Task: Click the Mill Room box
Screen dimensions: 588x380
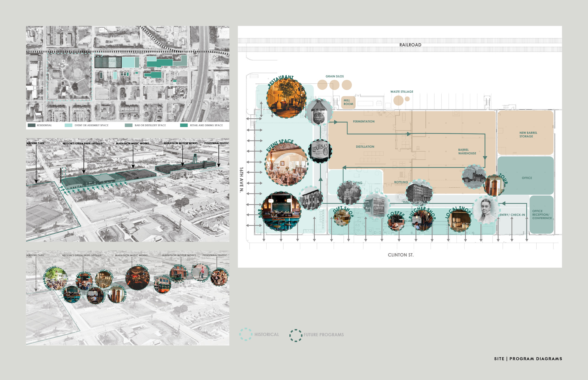Action: click(348, 102)
